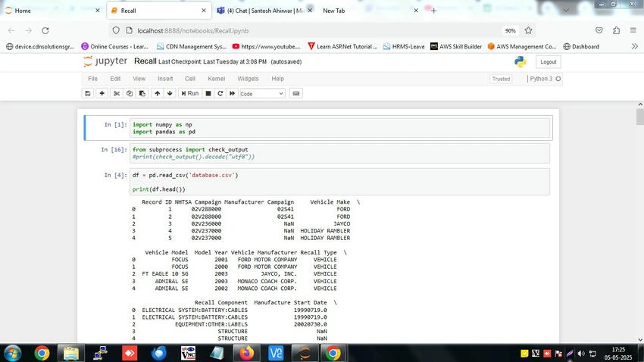
Task: Interrupt the kernel with the stop icon
Action: coord(208,94)
